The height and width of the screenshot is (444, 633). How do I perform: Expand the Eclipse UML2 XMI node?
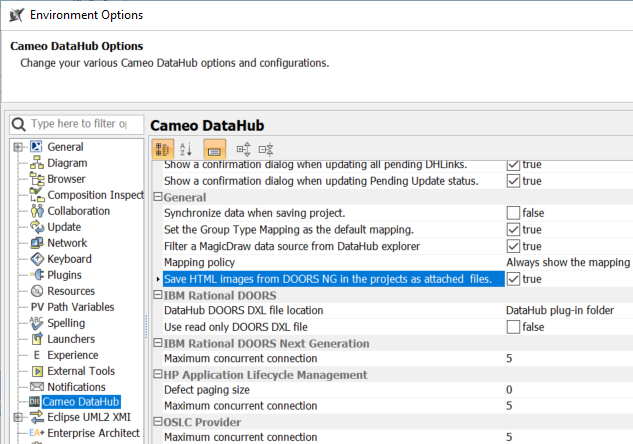(x=18, y=417)
